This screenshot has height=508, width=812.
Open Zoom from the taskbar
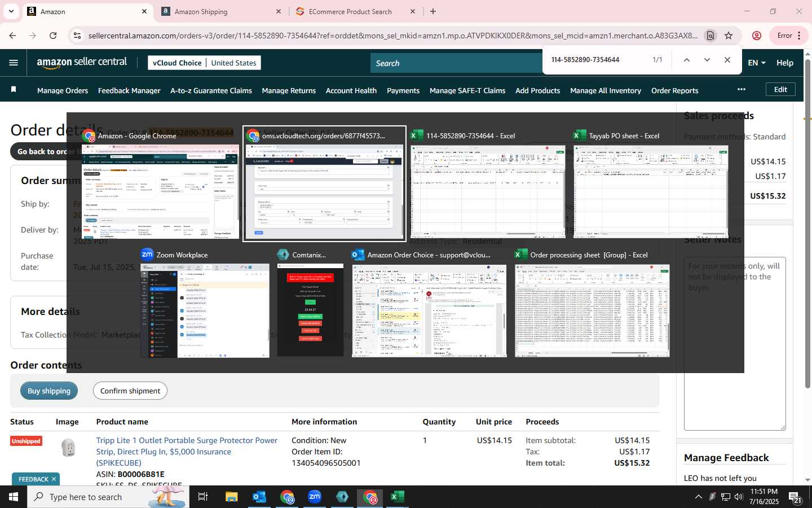click(x=315, y=497)
